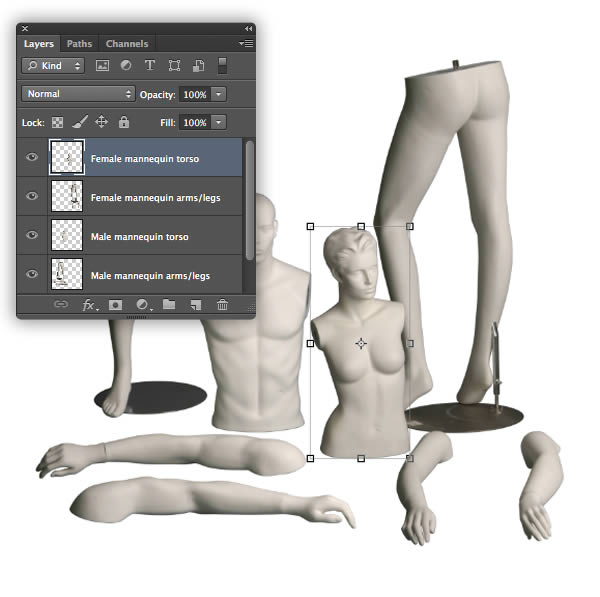The height and width of the screenshot is (597, 600).
Task: Select the Female mannequin arms/legs thumbnail
Action: point(67,196)
